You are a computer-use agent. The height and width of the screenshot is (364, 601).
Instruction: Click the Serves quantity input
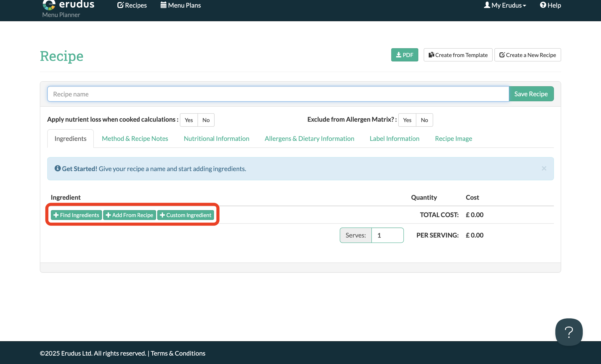(x=387, y=235)
